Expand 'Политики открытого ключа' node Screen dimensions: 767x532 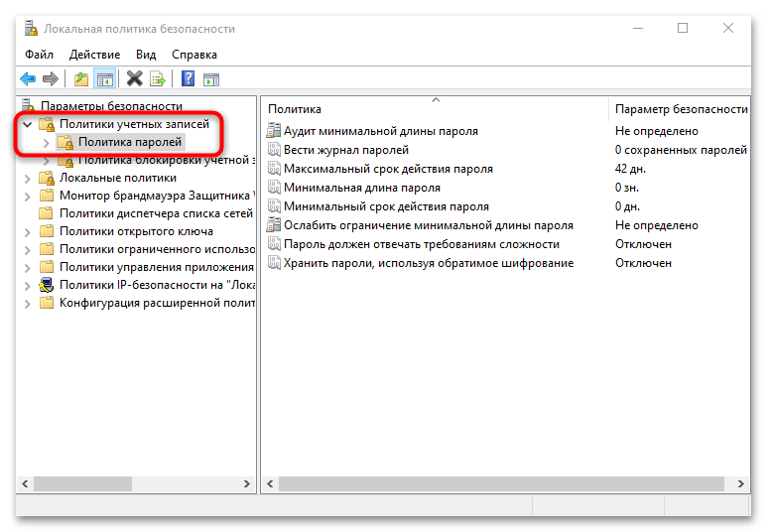click(x=28, y=232)
